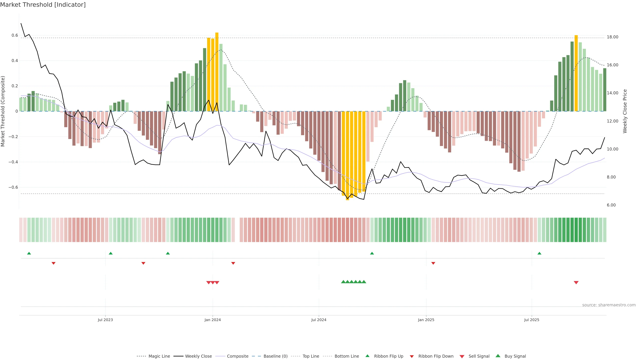
Task: Click the Ribbon Flip Up marker just after Jul 2025
Action: [539, 253]
